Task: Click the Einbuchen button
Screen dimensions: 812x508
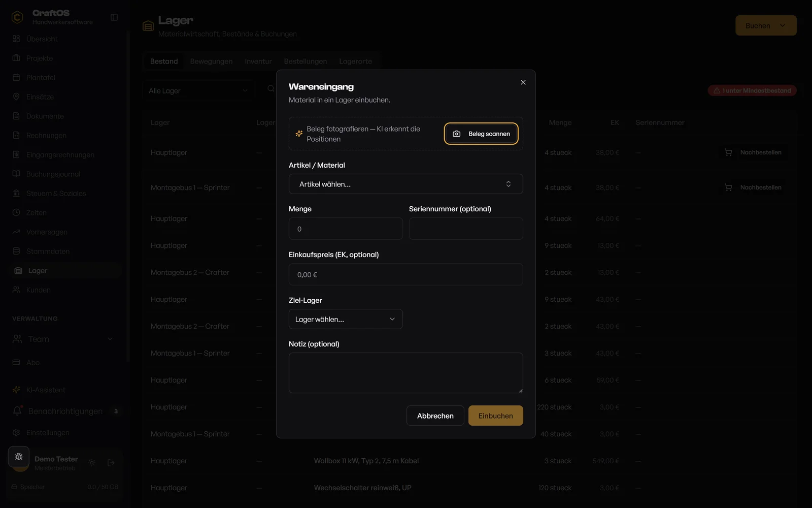Action: tap(496, 416)
